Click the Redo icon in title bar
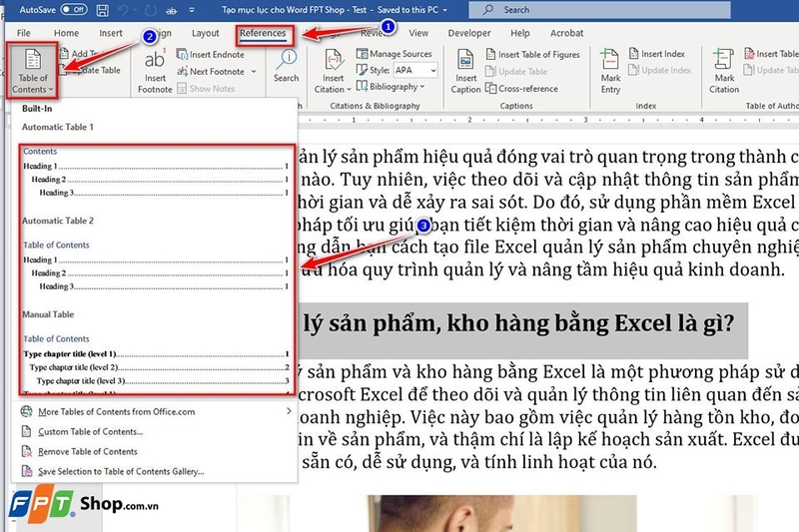 [x=150, y=10]
